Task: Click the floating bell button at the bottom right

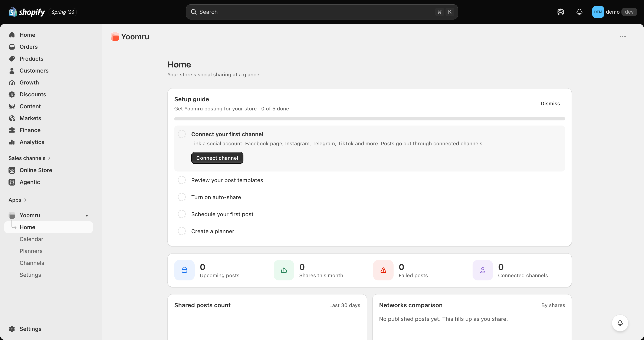Action: click(620, 323)
